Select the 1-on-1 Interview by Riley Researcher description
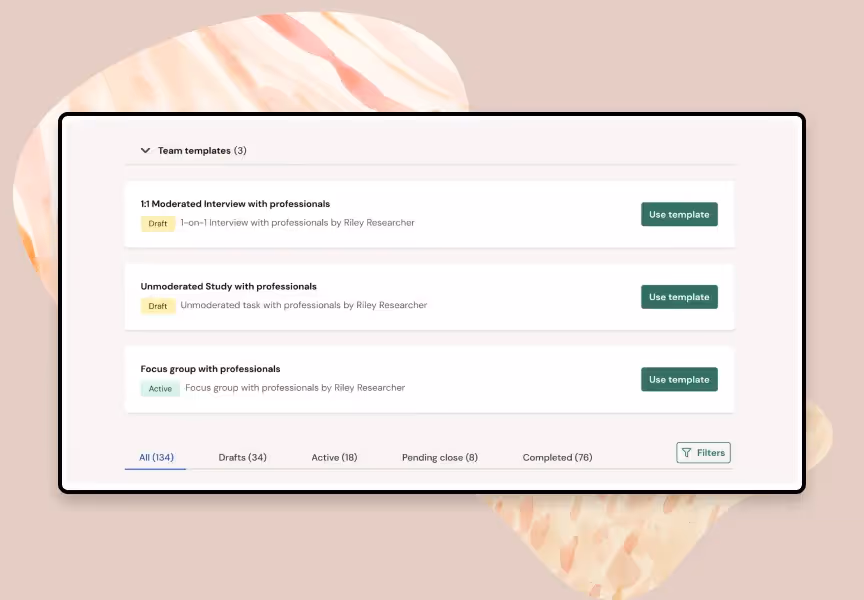 tap(298, 223)
